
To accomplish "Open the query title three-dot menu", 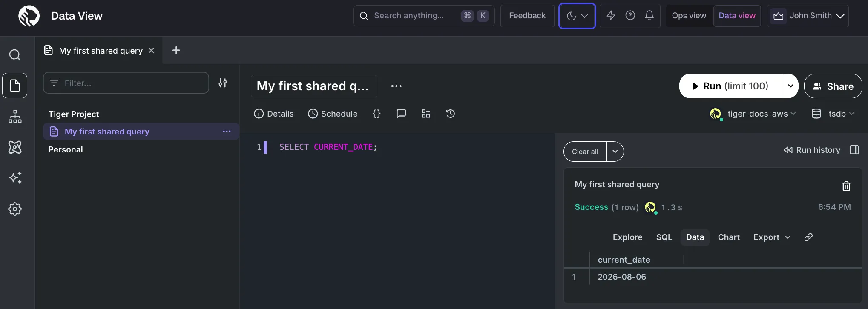I will (x=397, y=86).
